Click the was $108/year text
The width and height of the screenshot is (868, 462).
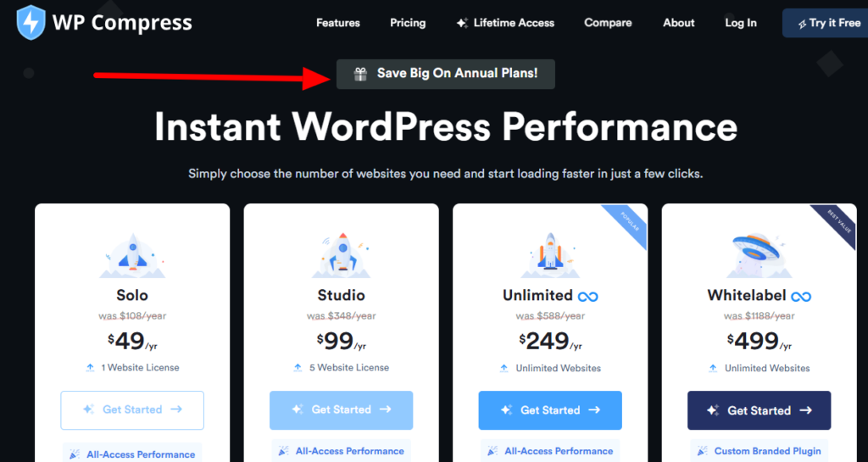tap(132, 316)
